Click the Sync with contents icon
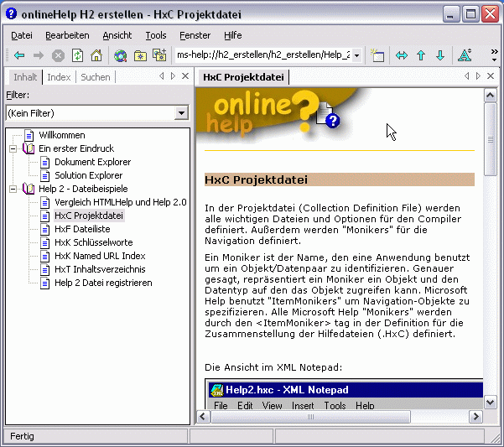The image size is (504, 447). [401, 56]
